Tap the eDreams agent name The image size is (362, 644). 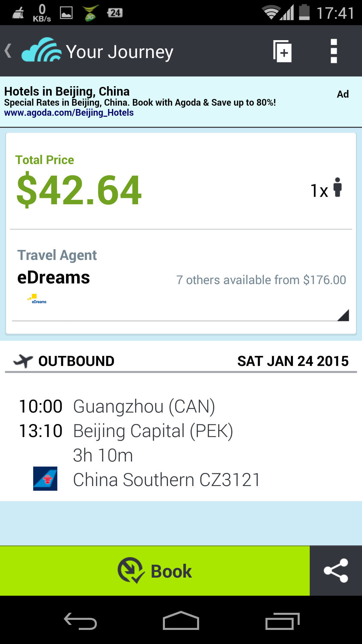(x=54, y=278)
